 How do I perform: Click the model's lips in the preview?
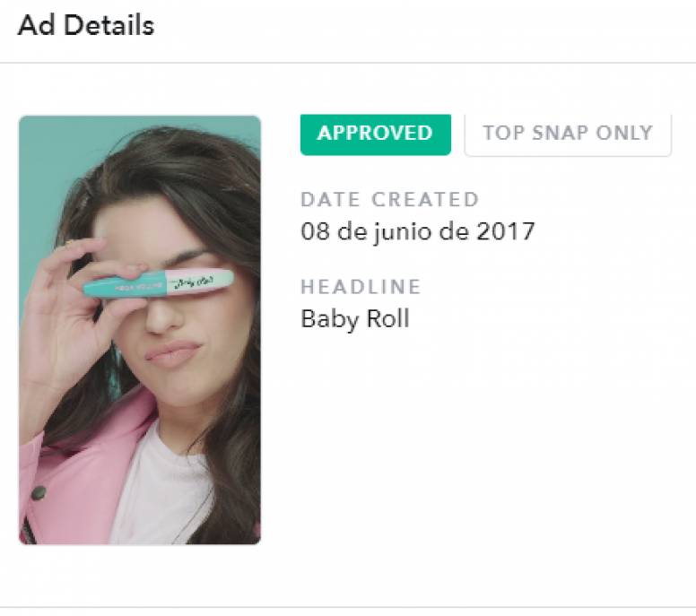pyautogui.click(x=172, y=352)
